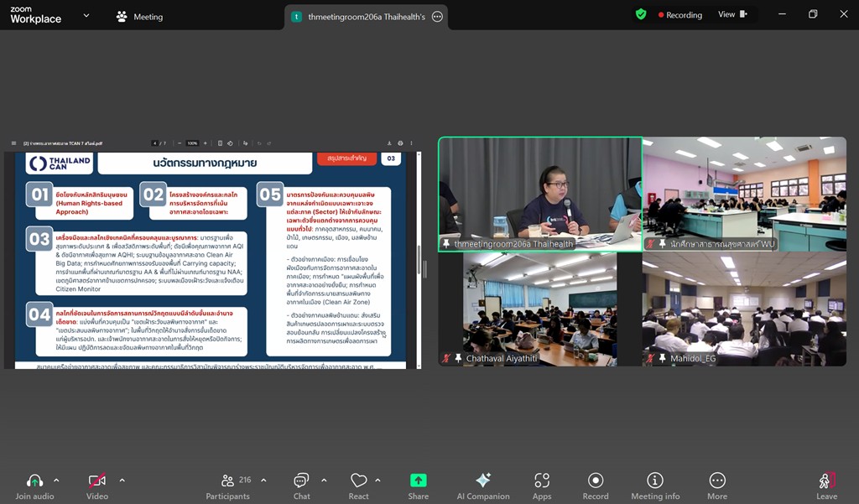
Task: Turn on the Video camera
Action: [x=97, y=486]
